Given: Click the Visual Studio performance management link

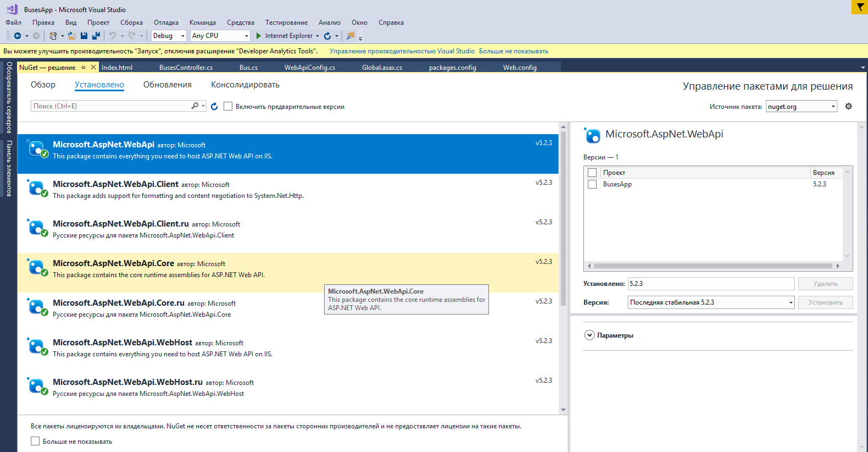Looking at the screenshot, I should [402, 51].
